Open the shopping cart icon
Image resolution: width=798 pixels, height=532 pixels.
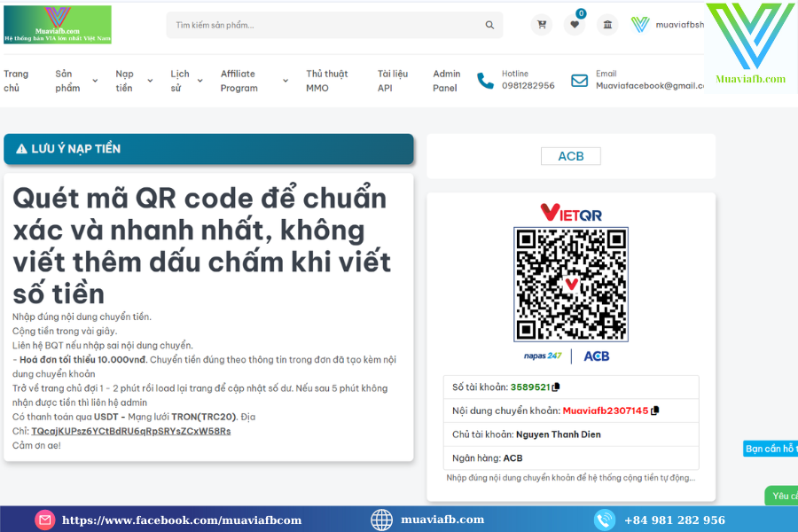(x=542, y=25)
